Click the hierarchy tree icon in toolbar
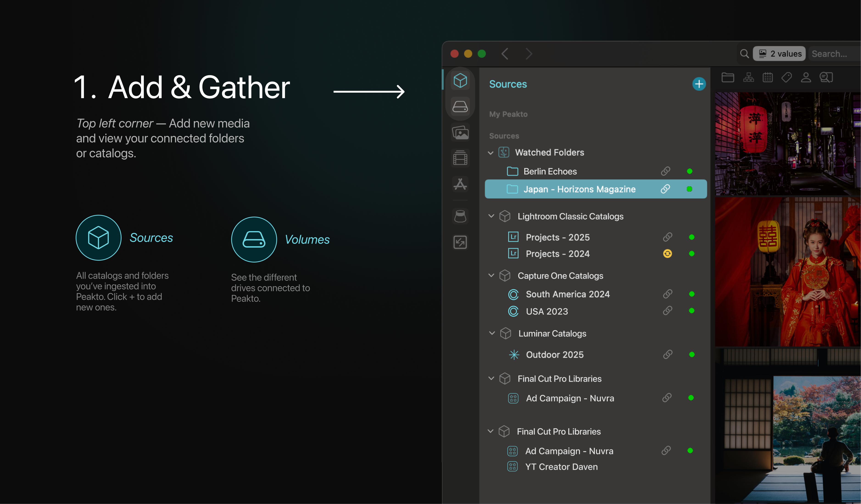Screen dimensions: 861x504 coord(748,78)
